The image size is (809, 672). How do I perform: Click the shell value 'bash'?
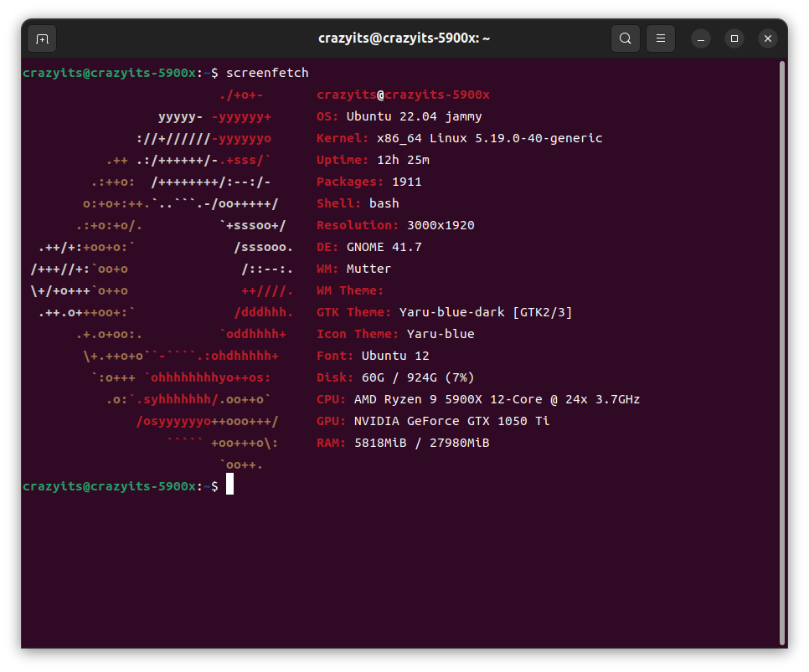(384, 203)
